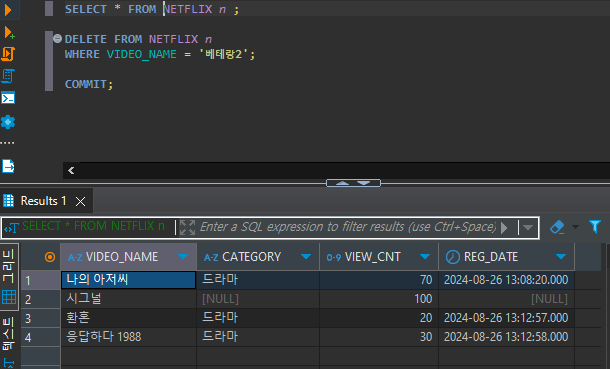The height and width of the screenshot is (369, 610).
Task: Sort by the REG_DATE column header
Action: [x=491, y=257]
